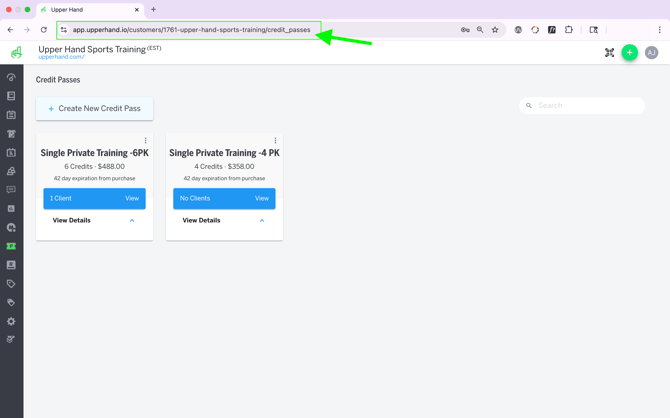Click the gray round extension icon
The width and height of the screenshot is (670, 418).
(518, 30)
